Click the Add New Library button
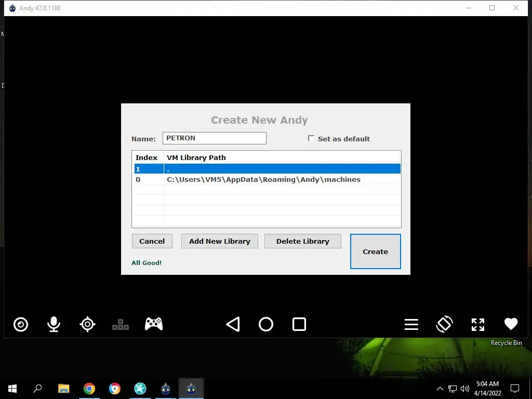The height and width of the screenshot is (399, 532). tap(220, 241)
